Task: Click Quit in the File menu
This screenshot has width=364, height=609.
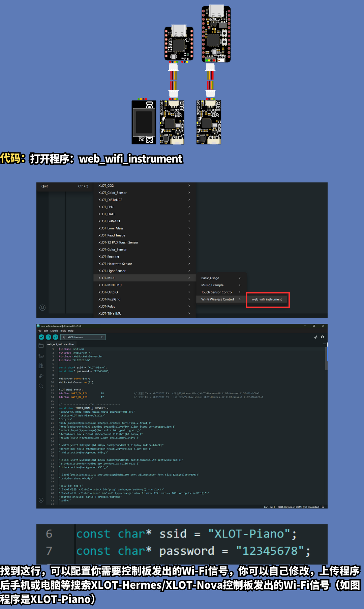Action: coord(45,186)
